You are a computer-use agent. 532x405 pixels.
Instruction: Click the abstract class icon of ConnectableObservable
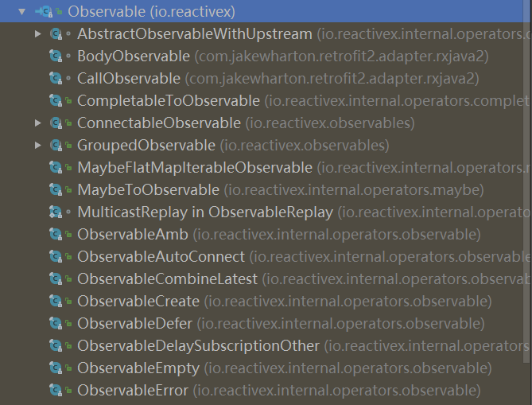click(x=56, y=123)
